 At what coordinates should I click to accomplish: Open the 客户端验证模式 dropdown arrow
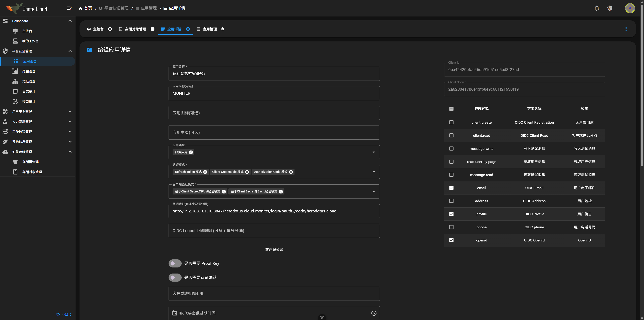tap(374, 191)
